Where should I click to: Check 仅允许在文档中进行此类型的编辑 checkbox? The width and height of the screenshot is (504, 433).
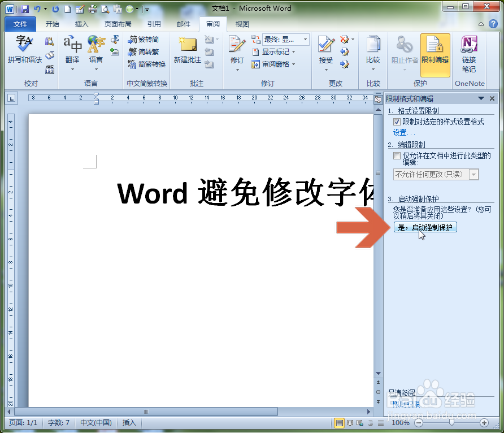click(397, 156)
